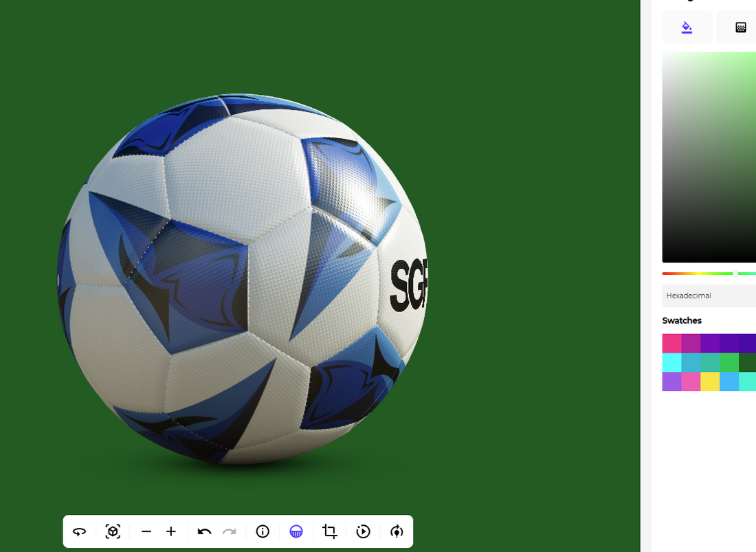756x552 pixels.
Task: Start the turntable animation
Action: tap(363, 531)
